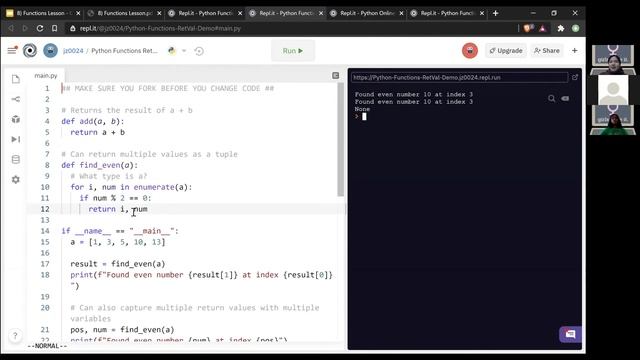Open the Repl.it hamburger menu
The image size is (640, 360).
coord(12,51)
